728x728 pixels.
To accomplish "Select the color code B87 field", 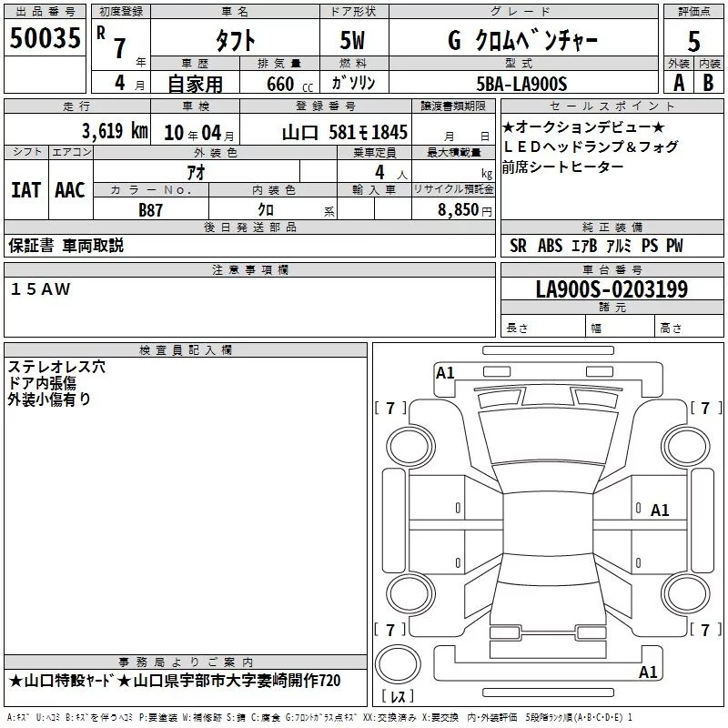I will 150,209.
